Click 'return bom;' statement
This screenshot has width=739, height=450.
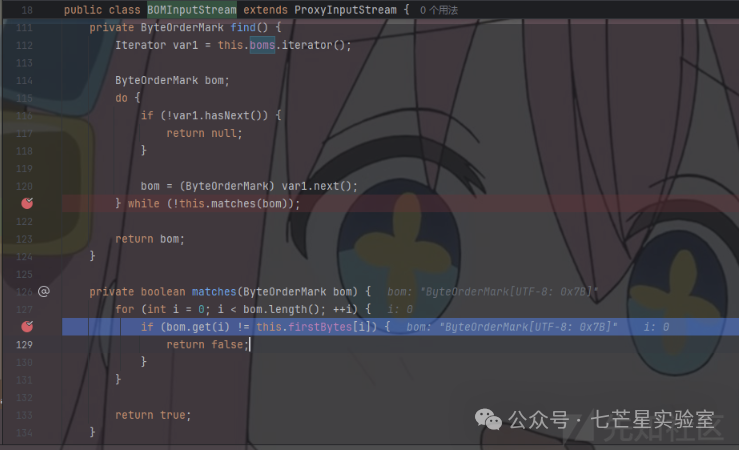coord(150,239)
